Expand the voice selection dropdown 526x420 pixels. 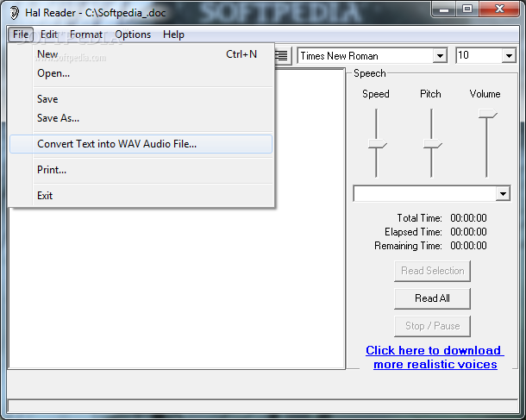[x=503, y=193]
